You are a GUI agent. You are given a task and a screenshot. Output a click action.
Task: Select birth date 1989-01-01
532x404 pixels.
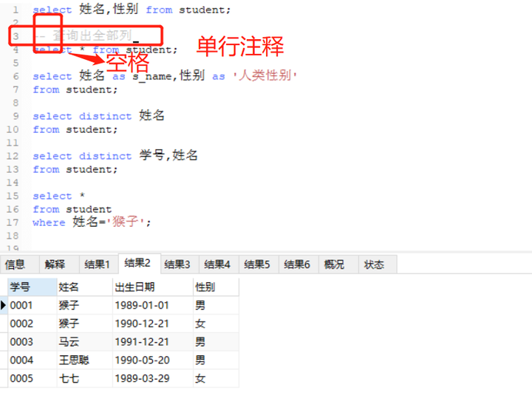click(153, 305)
